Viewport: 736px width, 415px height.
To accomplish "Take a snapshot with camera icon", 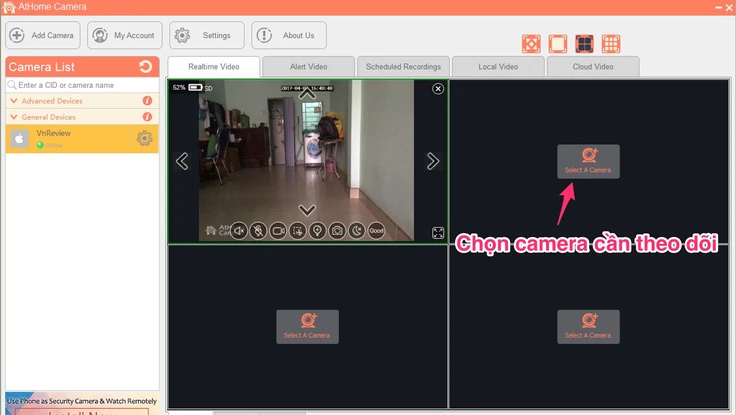I will 337,231.
